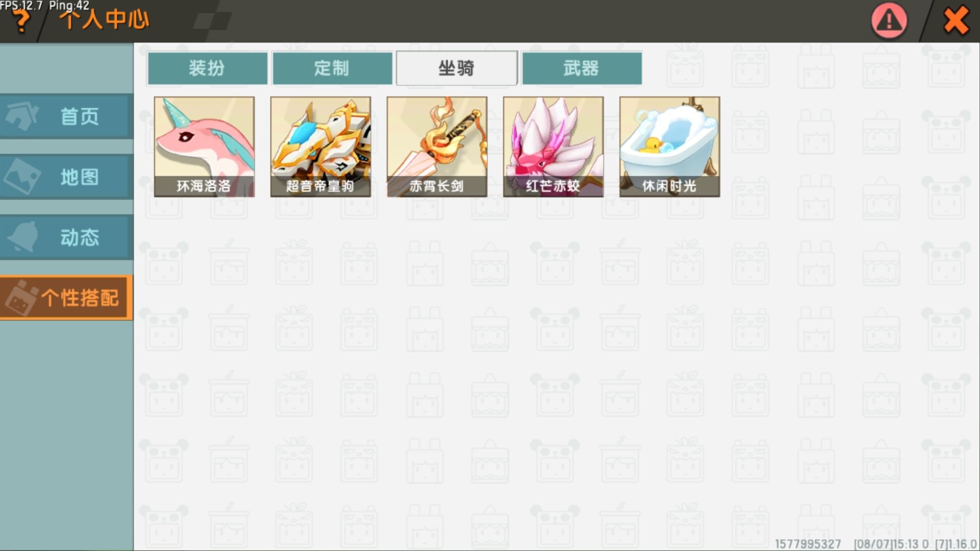Open 地图 in the sidebar

66,177
